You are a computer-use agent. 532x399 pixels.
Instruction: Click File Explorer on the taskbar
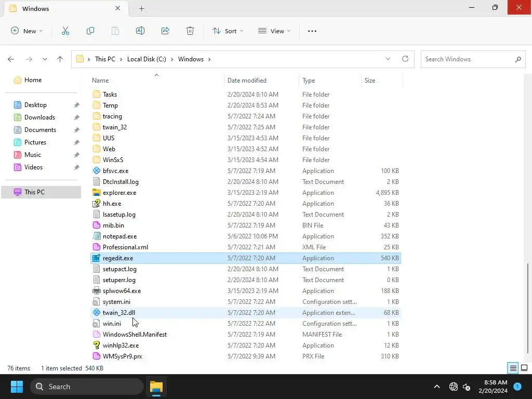click(156, 387)
